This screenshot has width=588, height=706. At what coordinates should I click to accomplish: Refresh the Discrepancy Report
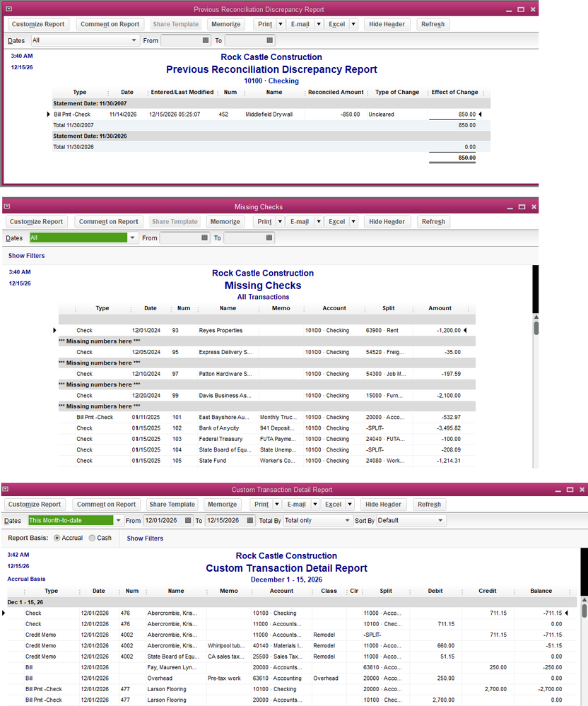tap(433, 24)
